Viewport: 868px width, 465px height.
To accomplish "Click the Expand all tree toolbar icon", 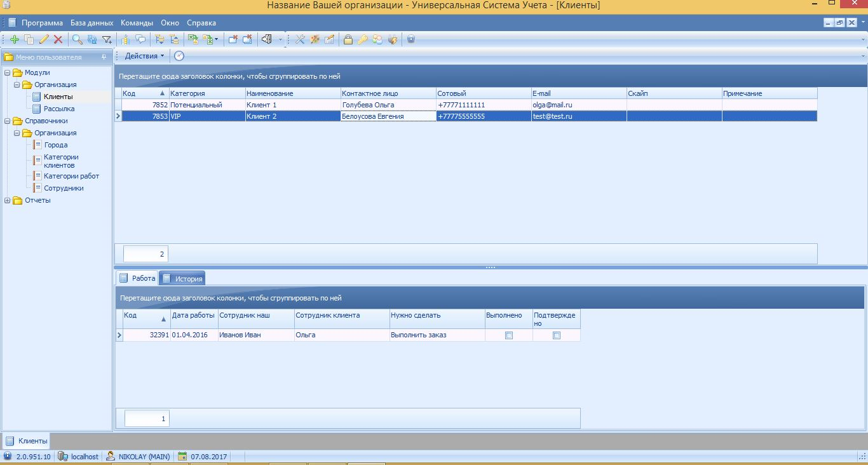I will click(x=159, y=39).
